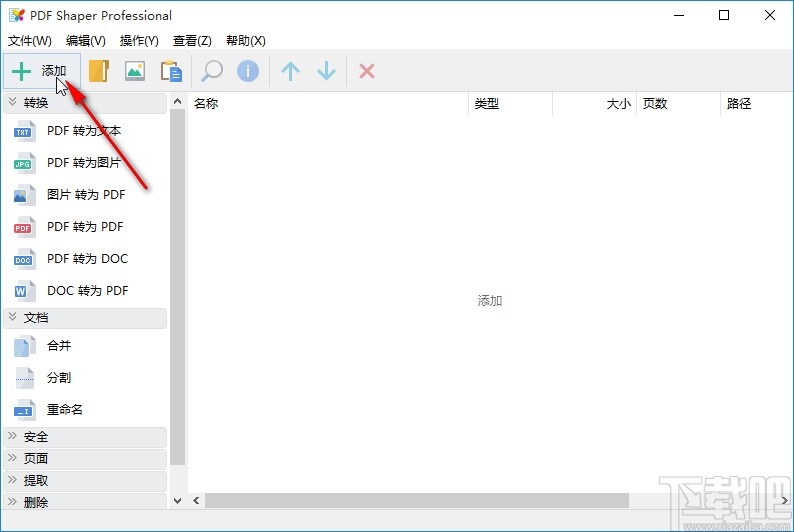Open the 文件(W) menu

click(x=30, y=40)
